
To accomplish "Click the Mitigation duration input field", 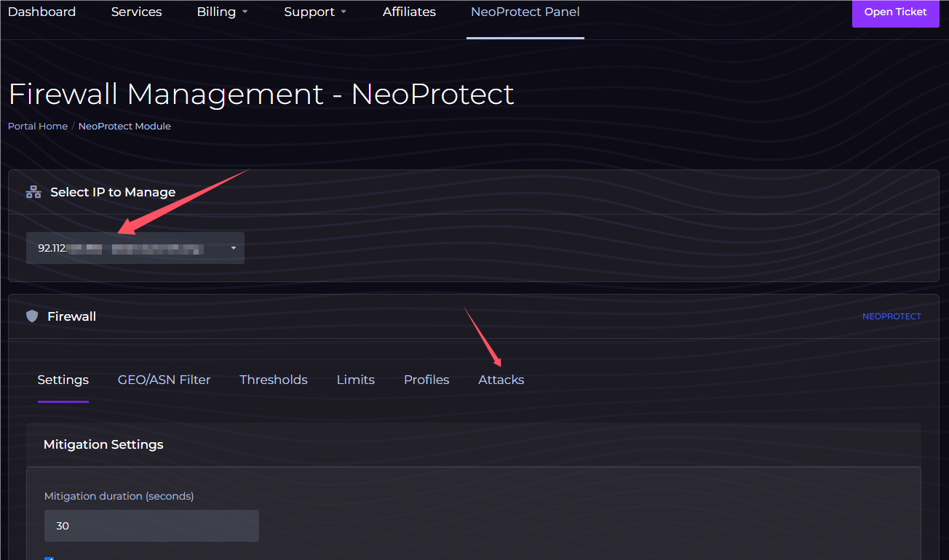I will [151, 526].
